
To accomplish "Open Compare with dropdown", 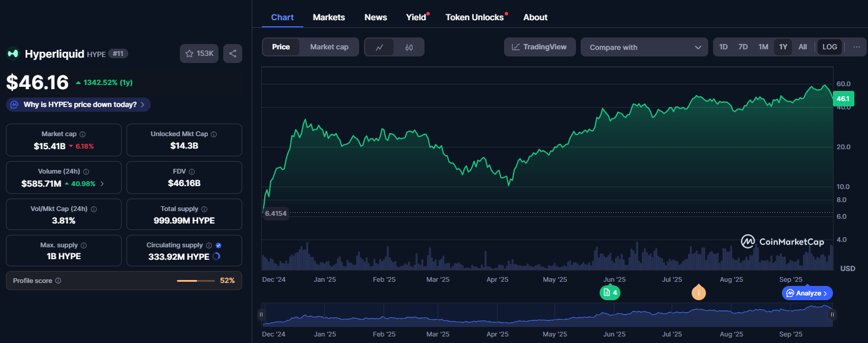I will [x=644, y=48].
